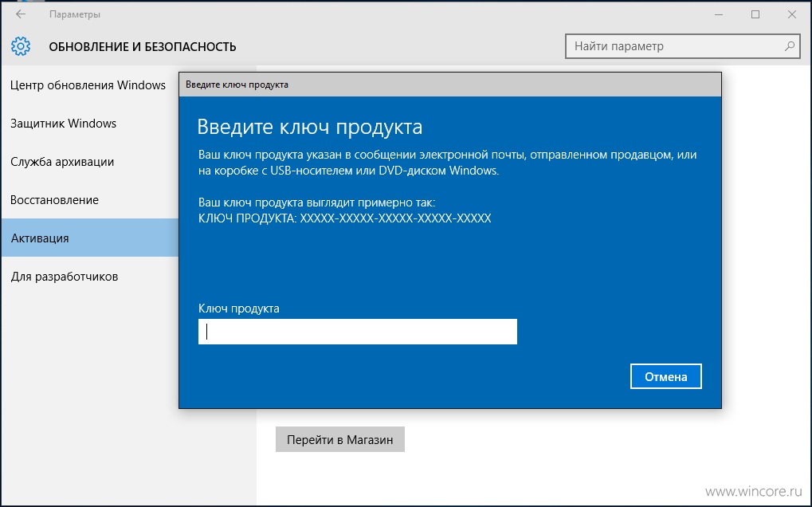Open settings home via gear icon
This screenshot has width=812, height=507.
(x=21, y=46)
